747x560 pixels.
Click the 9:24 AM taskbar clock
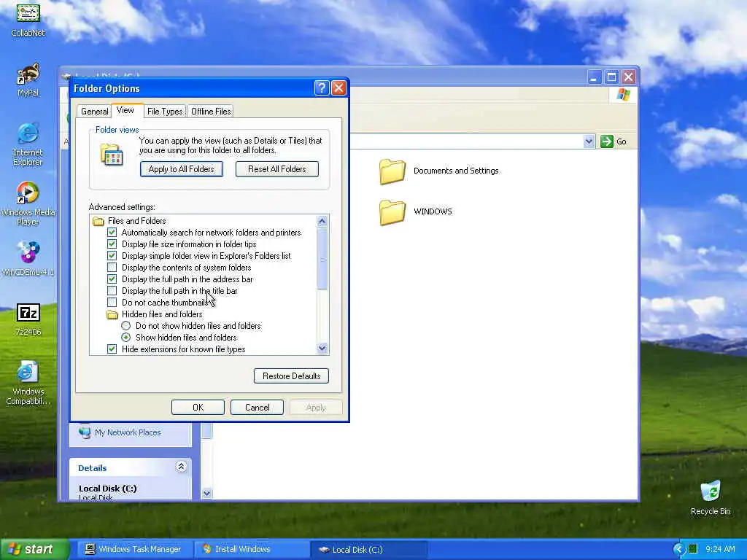coord(720,549)
